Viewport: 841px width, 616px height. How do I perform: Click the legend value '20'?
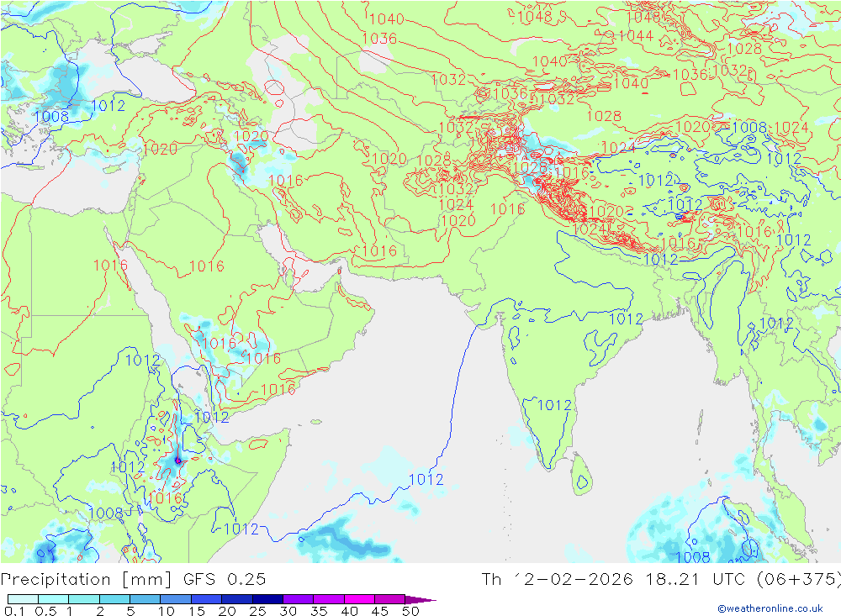[227, 611]
